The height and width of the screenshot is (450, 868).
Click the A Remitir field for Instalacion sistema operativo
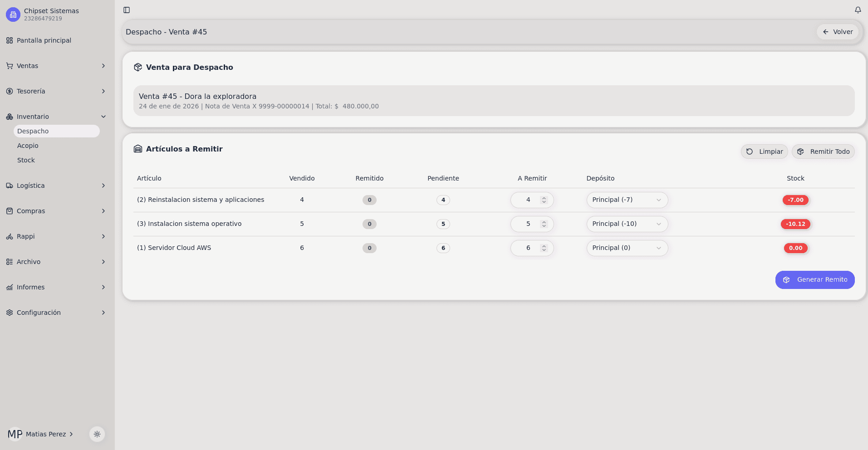[528, 224]
